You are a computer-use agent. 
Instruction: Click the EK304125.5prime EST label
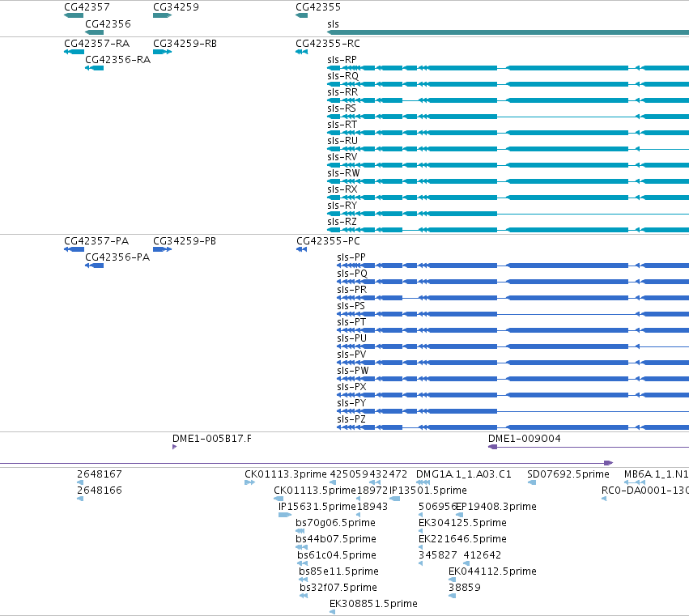[462, 523]
